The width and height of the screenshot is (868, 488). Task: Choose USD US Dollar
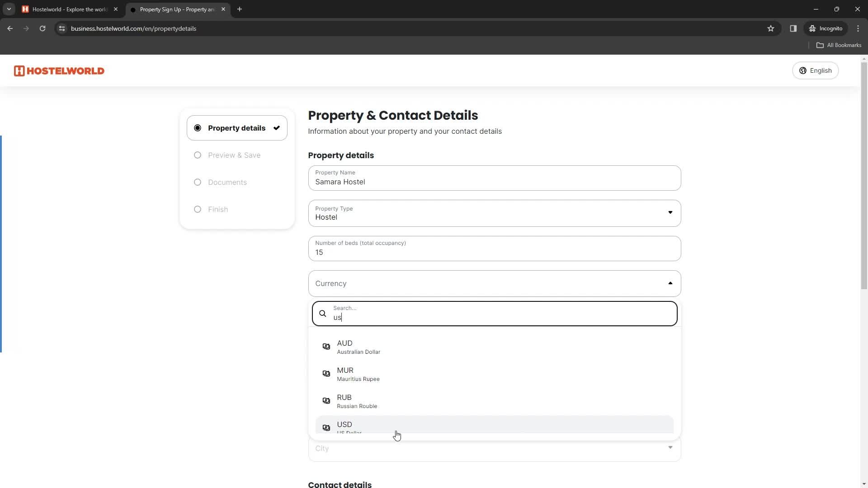495,425
